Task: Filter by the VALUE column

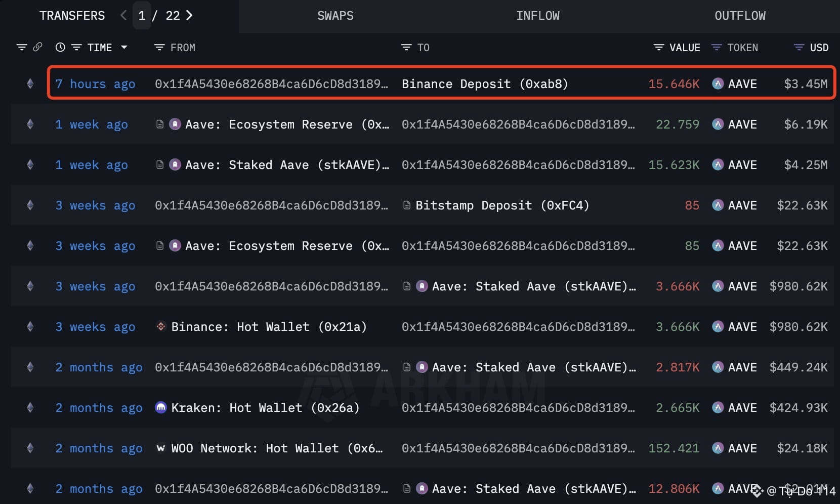Action: (x=658, y=48)
